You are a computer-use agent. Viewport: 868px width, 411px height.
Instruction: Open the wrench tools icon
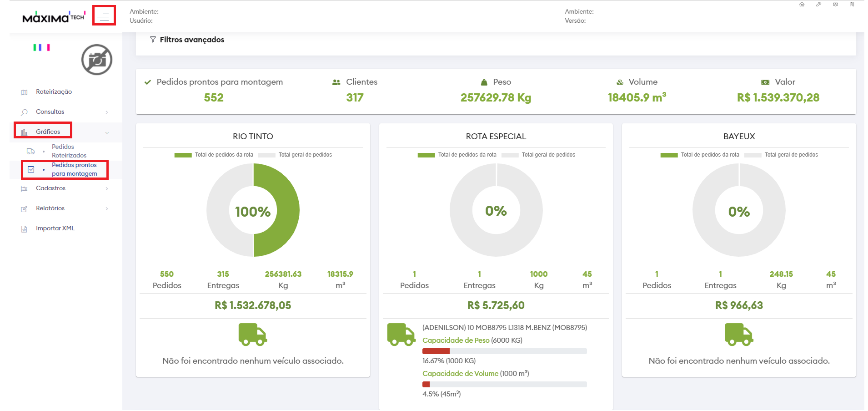pos(818,5)
